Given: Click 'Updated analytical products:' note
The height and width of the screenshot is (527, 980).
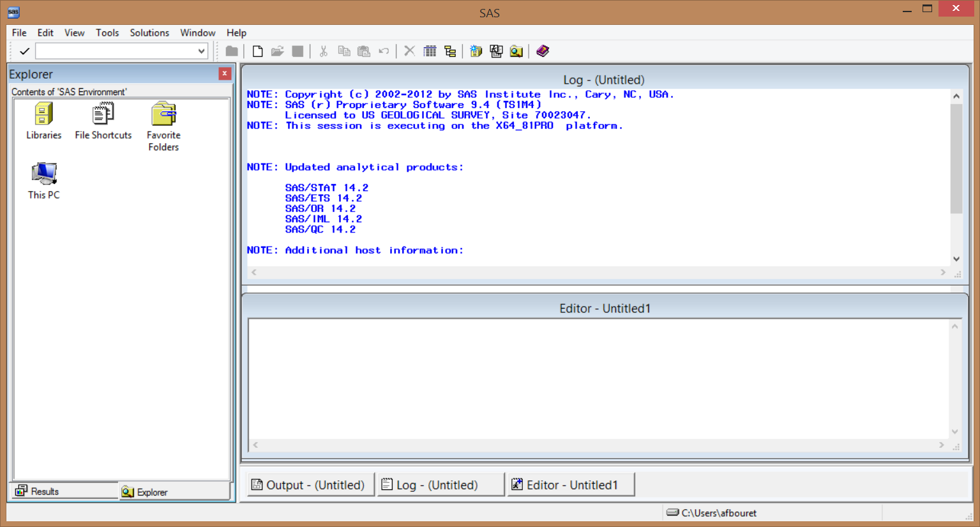Looking at the screenshot, I should click(374, 167).
